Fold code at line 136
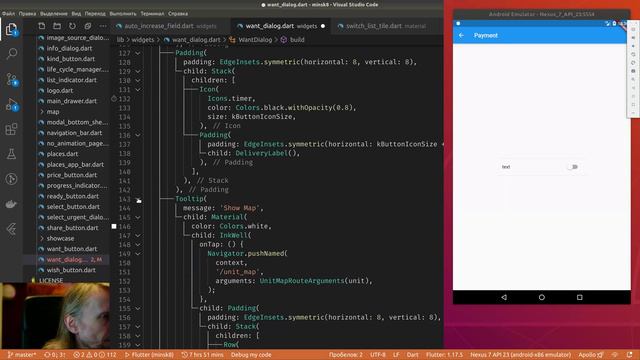The image size is (640, 360). point(138,135)
